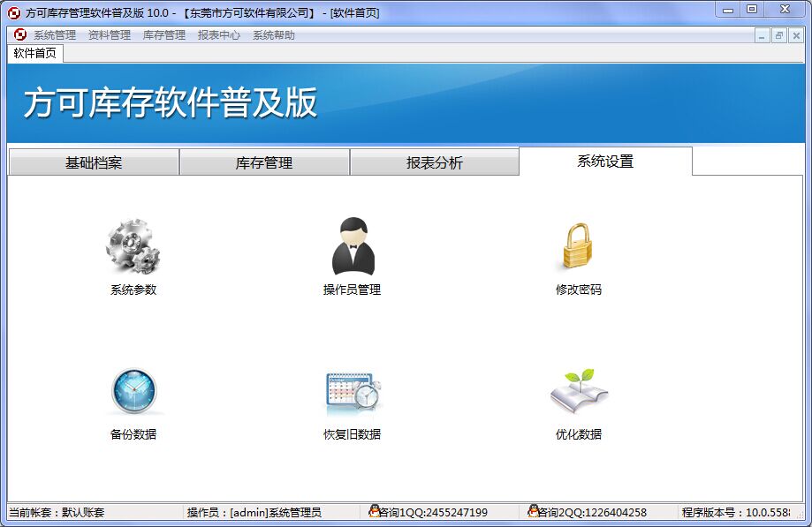Image resolution: width=812 pixels, height=527 pixels.
Task: Open the 系统参数 gears icon
Action: tap(133, 246)
